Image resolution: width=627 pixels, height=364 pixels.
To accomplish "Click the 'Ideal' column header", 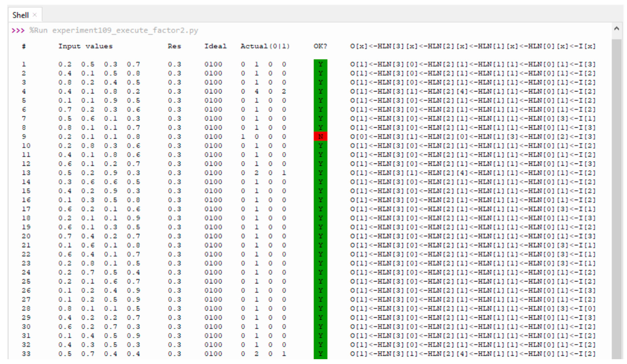I will [x=215, y=46].
